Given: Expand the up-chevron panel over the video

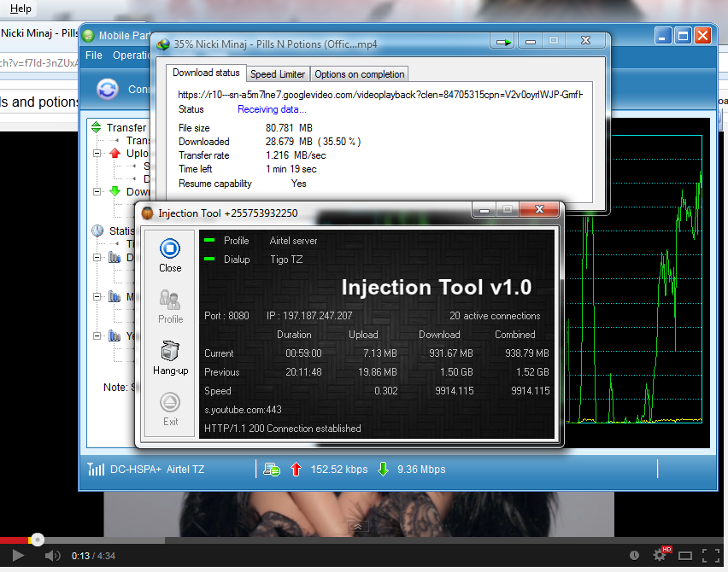Looking at the screenshot, I should point(356,528).
